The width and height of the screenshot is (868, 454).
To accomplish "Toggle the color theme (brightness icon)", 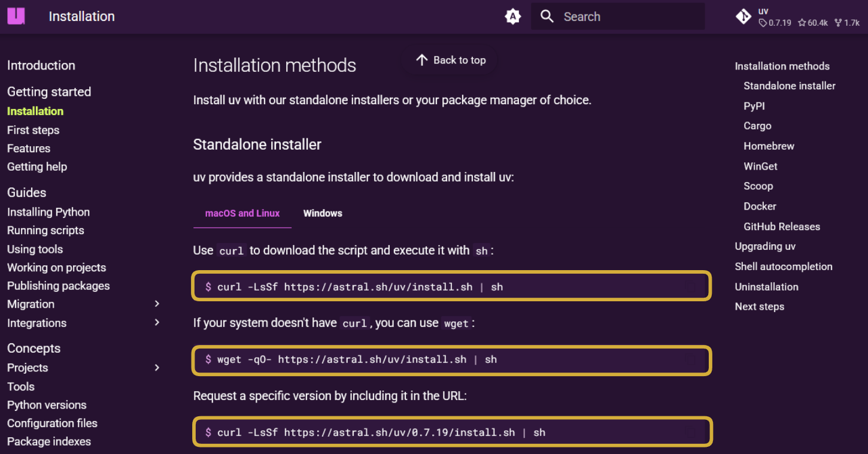I will tap(513, 17).
